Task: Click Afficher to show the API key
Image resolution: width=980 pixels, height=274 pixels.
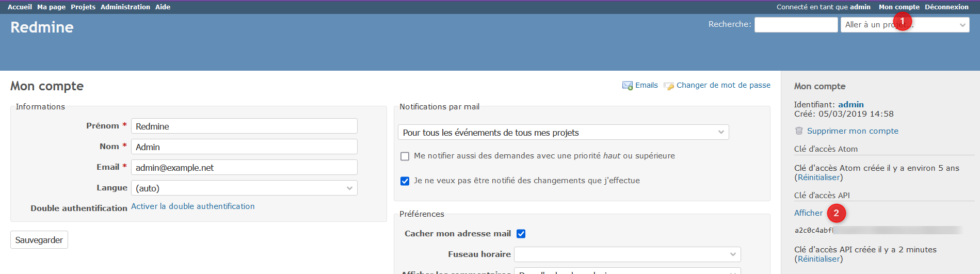Action: [x=808, y=213]
